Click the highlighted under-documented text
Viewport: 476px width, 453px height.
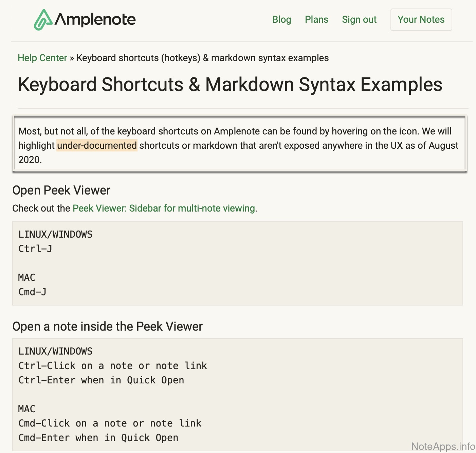(97, 145)
